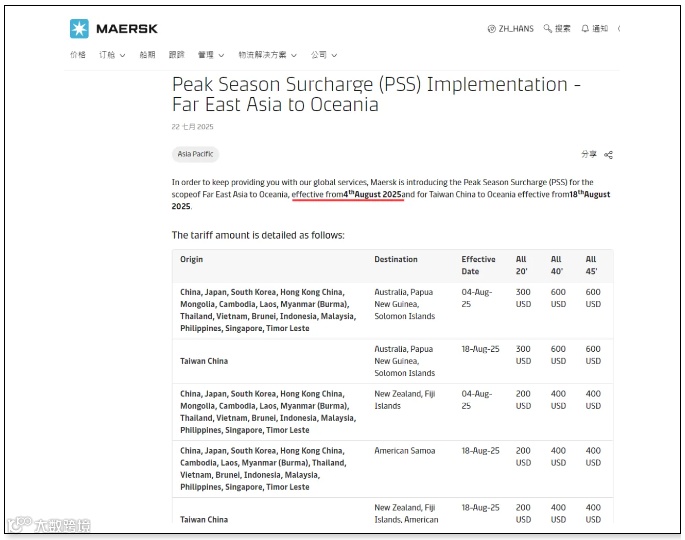
Task: Expand the 公司 dropdown menu
Action: [324, 55]
